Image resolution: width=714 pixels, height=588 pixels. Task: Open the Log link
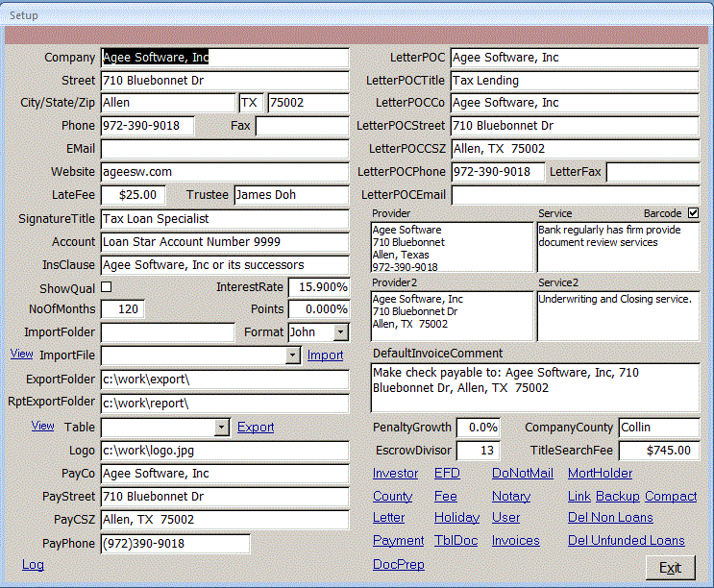pos(33,564)
